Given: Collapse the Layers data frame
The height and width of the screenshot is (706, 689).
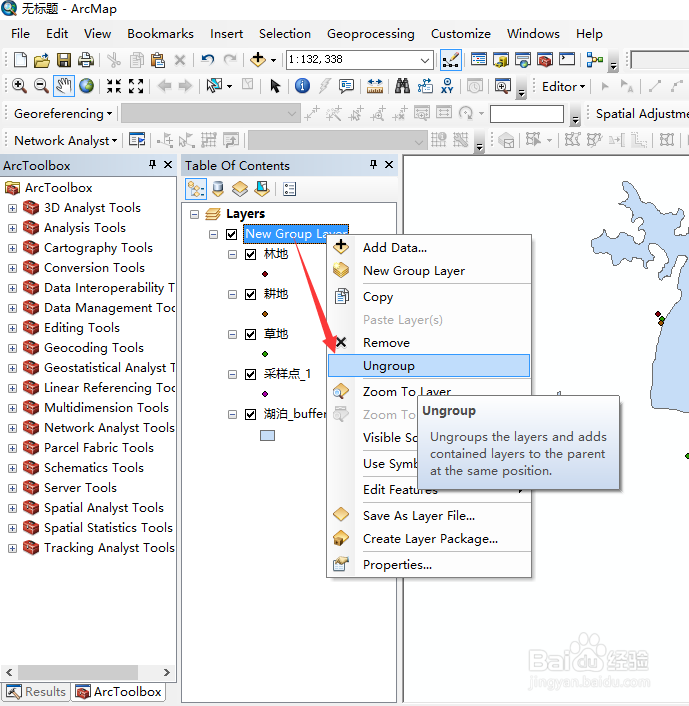Looking at the screenshot, I should (194, 214).
